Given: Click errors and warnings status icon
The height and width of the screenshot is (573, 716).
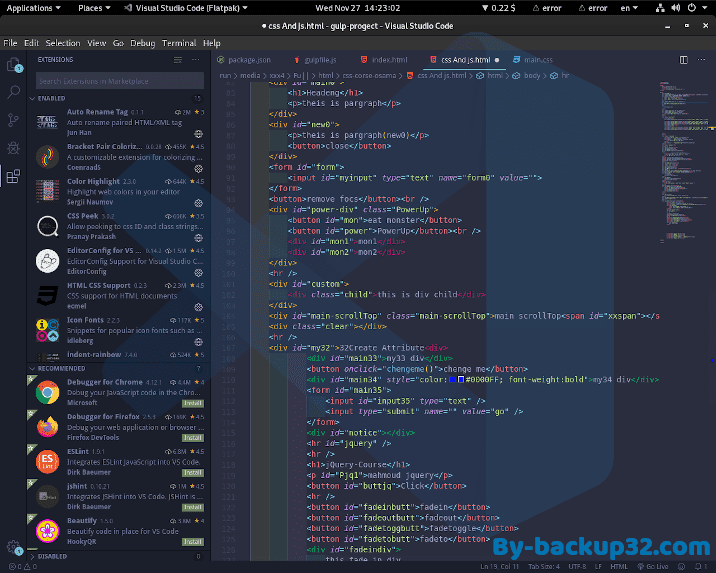Looking at the screenshot, I should point(23,567).
